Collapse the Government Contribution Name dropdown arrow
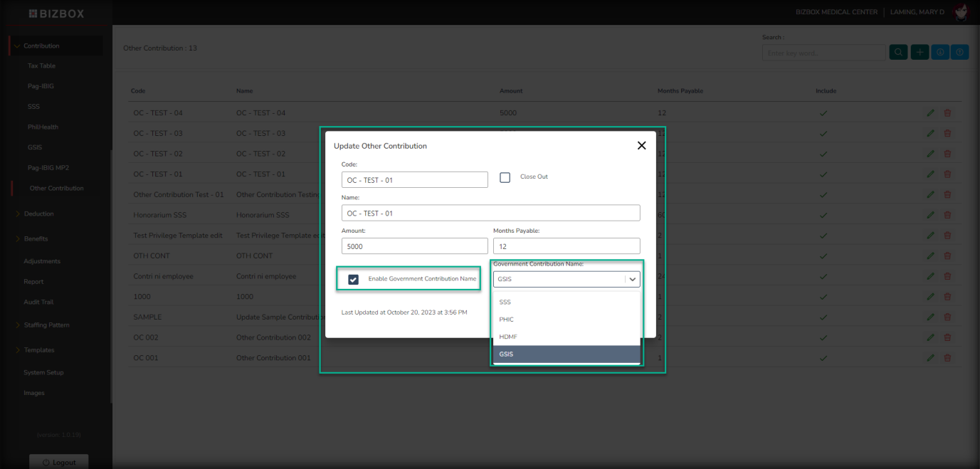Image resolution: width=980 pixels, height=469 pixels. [632, 280]
